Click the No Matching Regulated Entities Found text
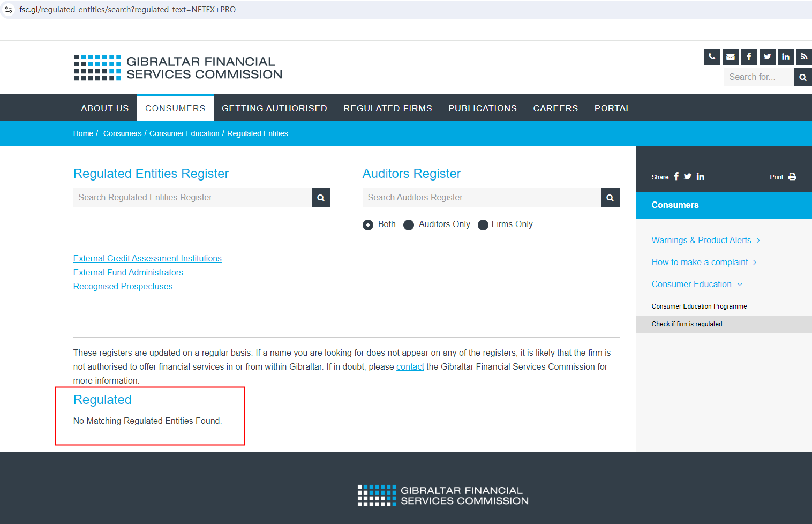The width and height of the screenshot is (812, 524). [147, 421]
